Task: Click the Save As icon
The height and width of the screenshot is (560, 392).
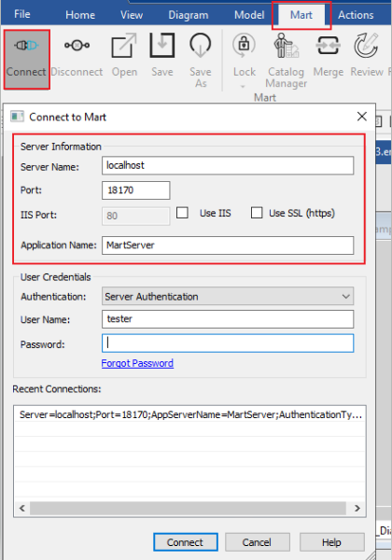Action: (201, 46)
